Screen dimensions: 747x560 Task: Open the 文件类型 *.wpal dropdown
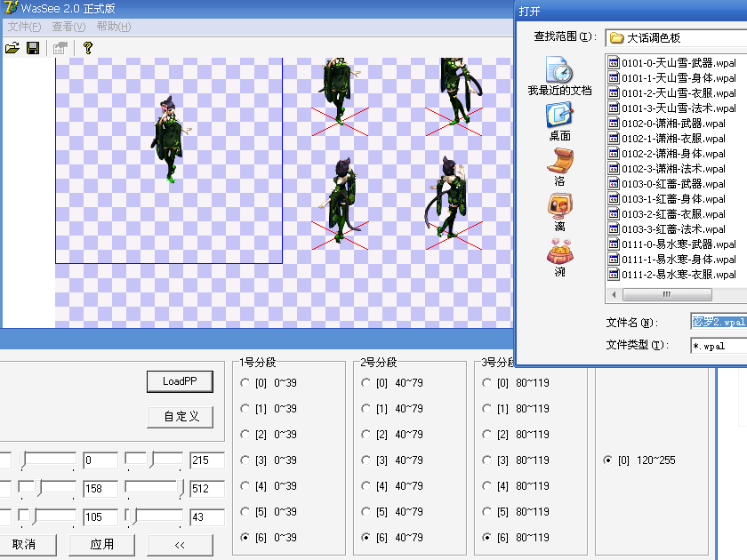[x=719, y=346]
